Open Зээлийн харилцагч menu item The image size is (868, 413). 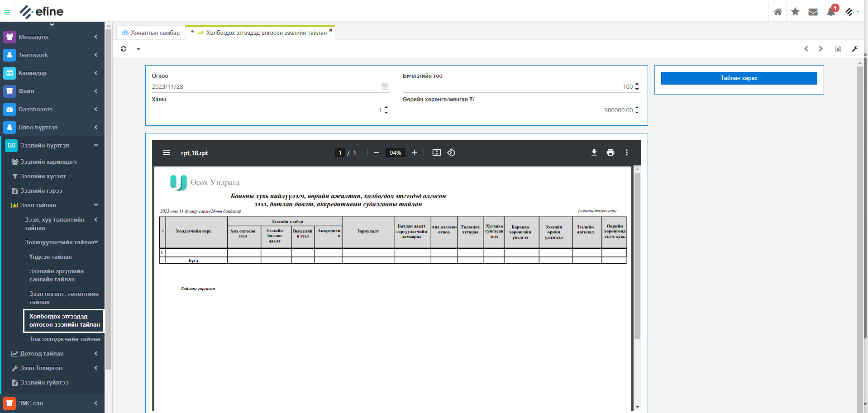coord(48,161)
